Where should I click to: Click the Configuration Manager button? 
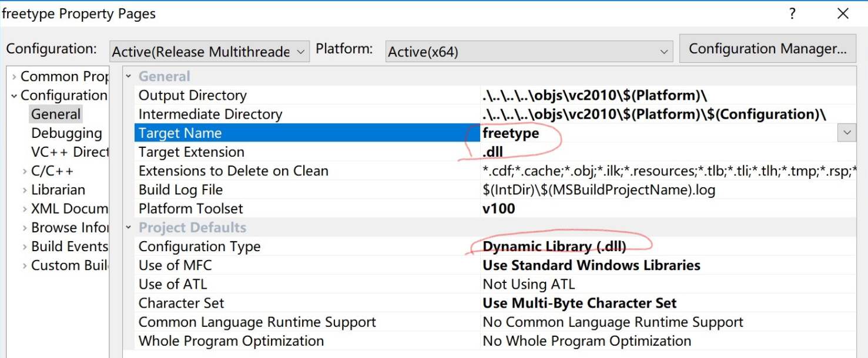click(767, 48)
